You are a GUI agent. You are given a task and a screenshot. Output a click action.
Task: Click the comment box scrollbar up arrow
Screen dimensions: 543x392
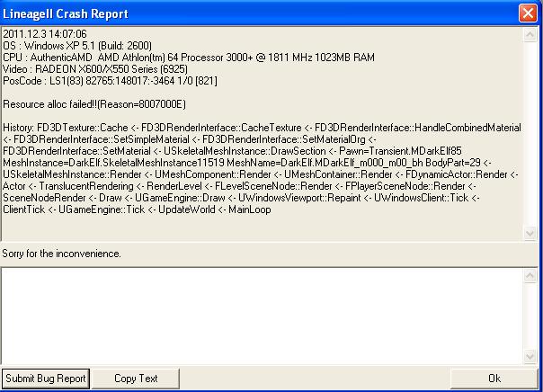coord(530,276)
